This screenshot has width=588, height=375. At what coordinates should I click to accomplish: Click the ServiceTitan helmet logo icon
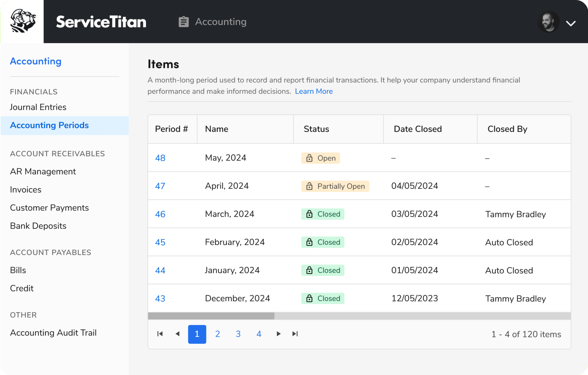pos(23,21)
